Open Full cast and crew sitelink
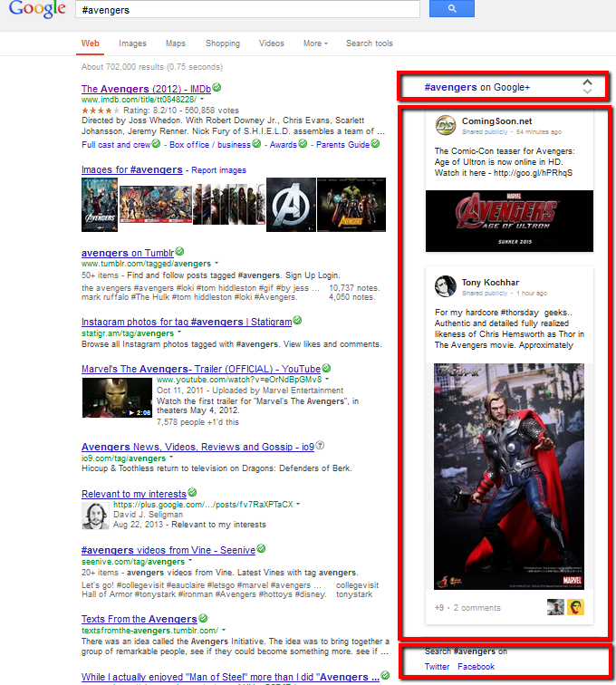The image size is (616, 685). [116, 145]
